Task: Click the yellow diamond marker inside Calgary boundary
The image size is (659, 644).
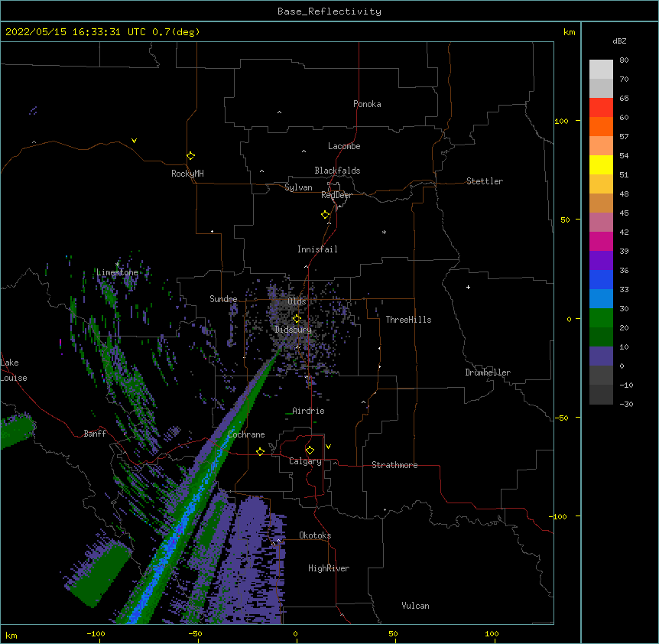Action: tap(310, 450)
